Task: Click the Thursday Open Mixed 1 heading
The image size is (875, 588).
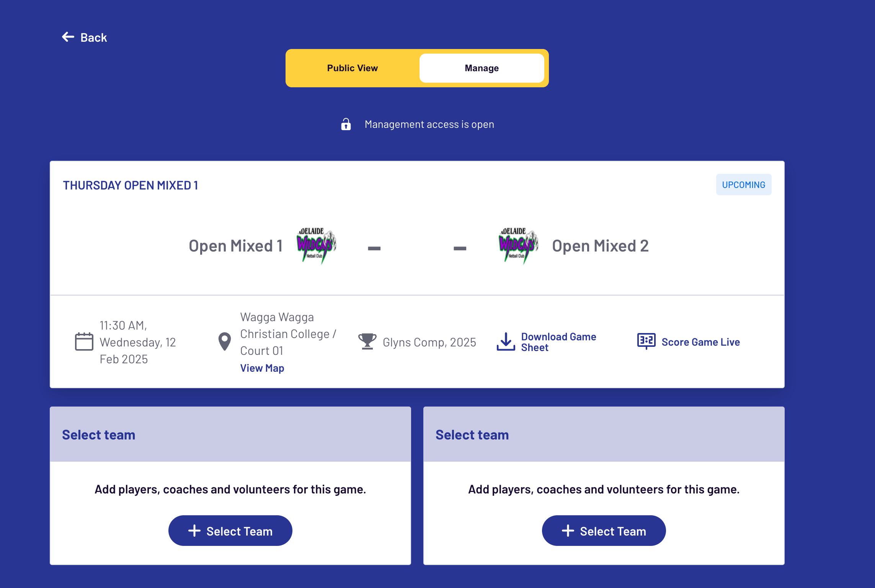Action: click(x=131, y=185)
